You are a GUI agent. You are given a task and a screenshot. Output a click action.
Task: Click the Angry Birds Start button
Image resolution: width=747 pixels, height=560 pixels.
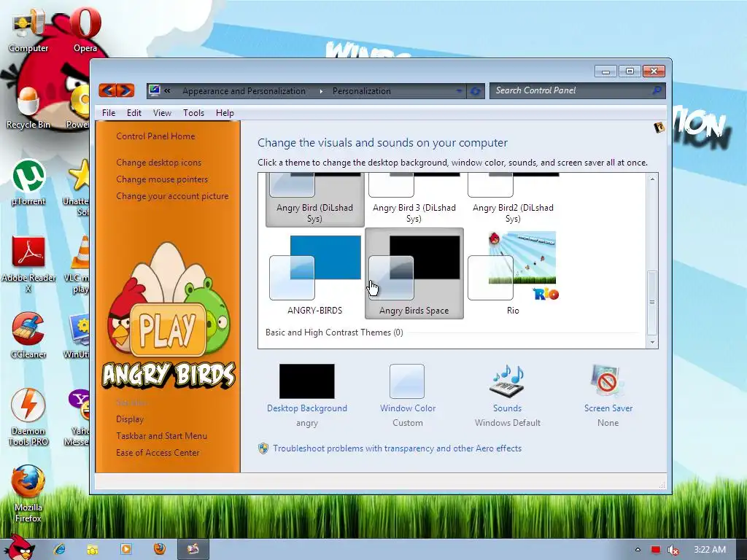19,548
